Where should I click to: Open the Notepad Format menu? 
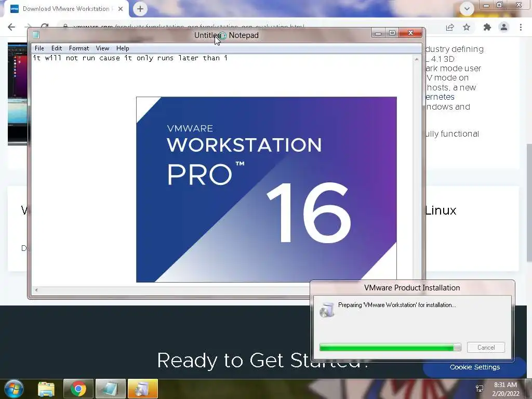79,48
